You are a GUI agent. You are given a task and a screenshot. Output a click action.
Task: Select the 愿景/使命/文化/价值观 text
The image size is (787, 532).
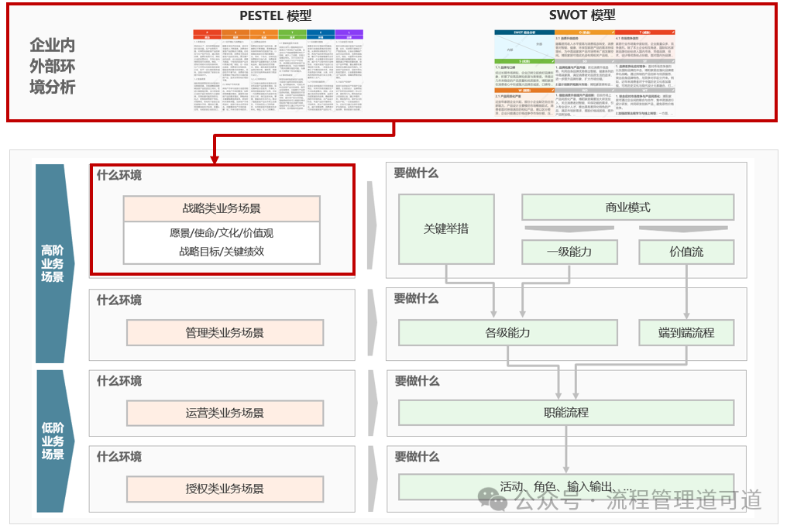(x=222, y=232)
